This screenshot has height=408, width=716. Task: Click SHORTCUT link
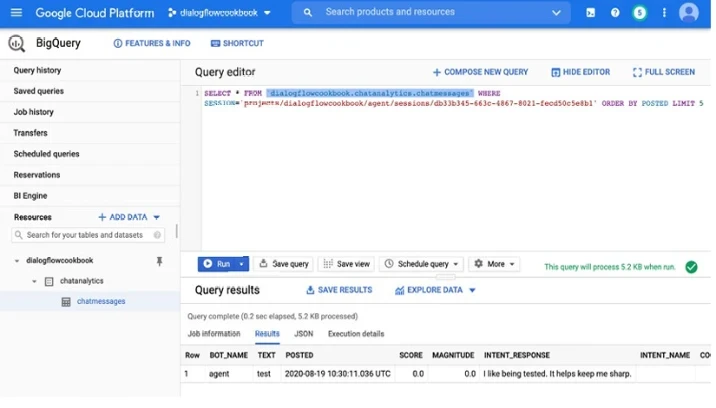click(237, 43)
